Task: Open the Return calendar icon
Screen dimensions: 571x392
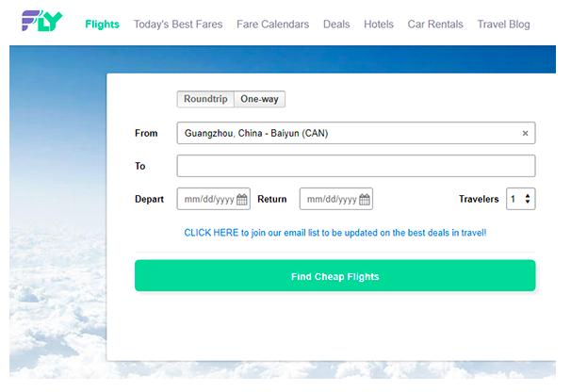Action: 365,199
